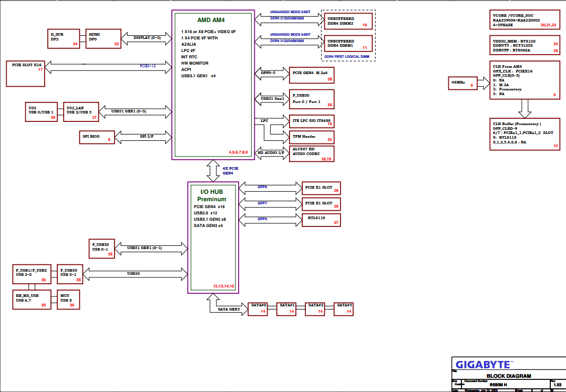Select the U32_LAN USB 2/USB 3 block
566x392 pixels.
(x=81, y=112)
